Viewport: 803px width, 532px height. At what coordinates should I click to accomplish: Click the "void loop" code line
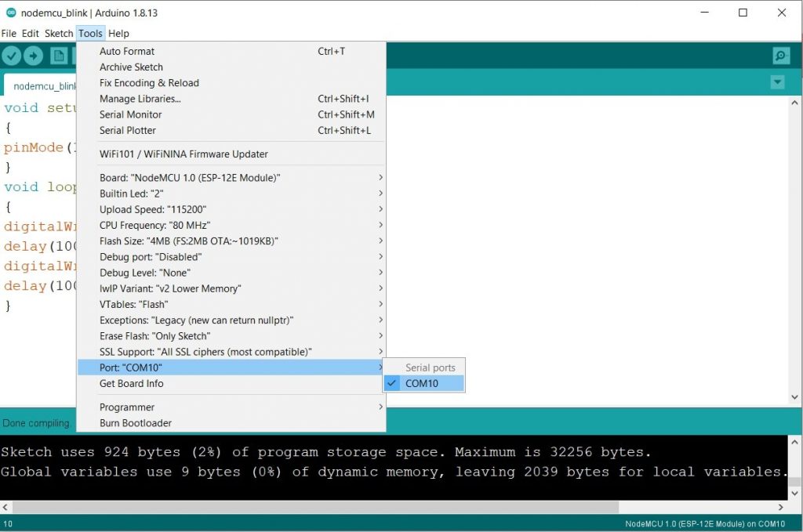click(40, 186)
